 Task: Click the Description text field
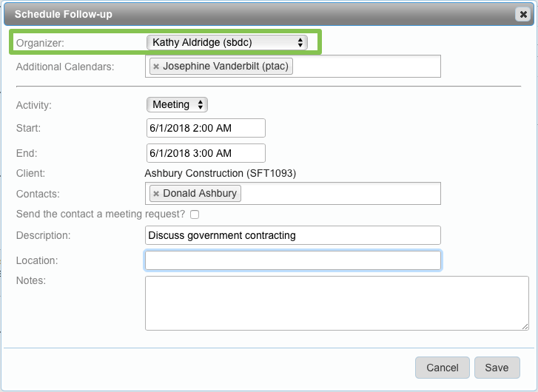coord(293,235)
